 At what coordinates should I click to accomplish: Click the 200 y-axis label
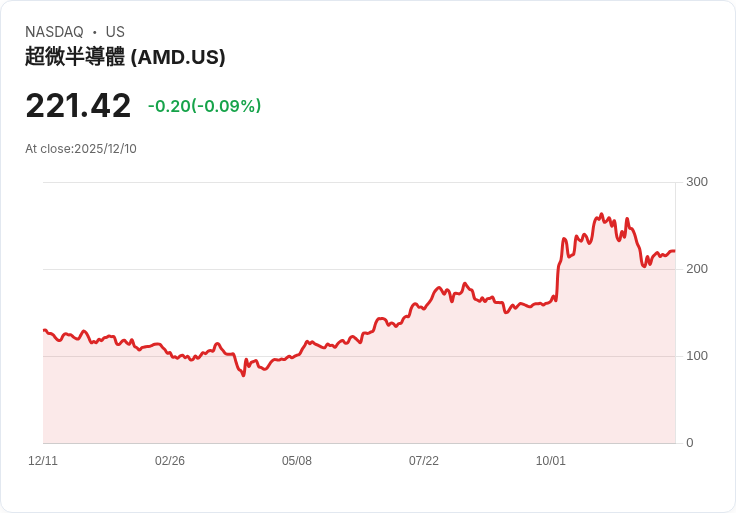(697, 268)
